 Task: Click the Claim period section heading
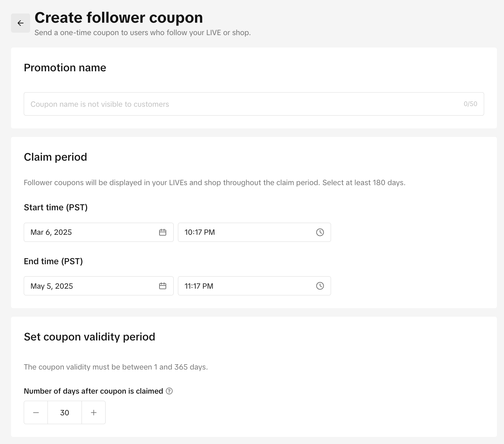pos(55,157)
